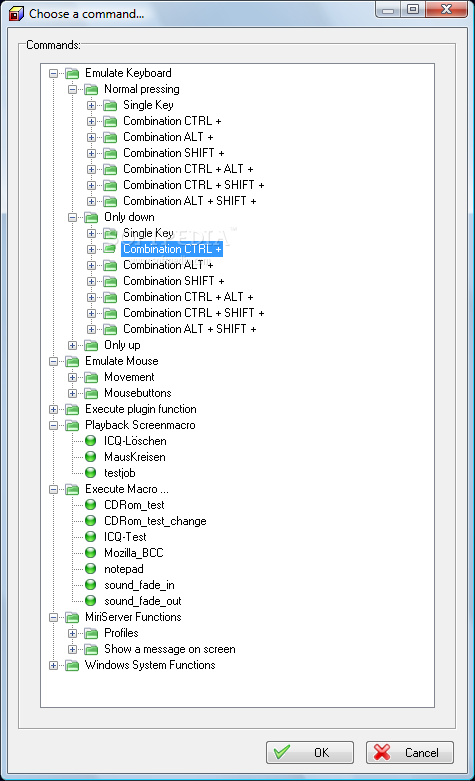Select Combination SHIFT + under Normal pressing
The image size is (475, 781).
174,153
